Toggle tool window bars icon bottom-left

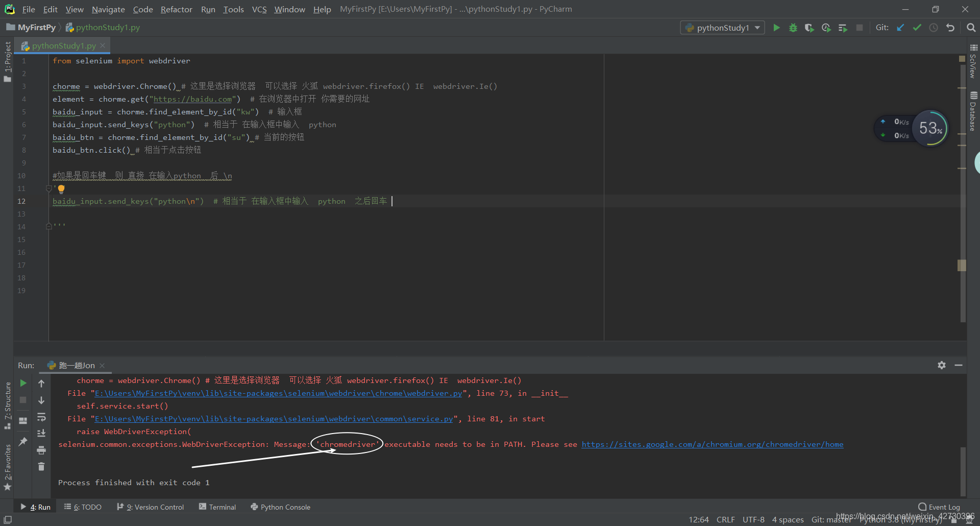point(8,519)
